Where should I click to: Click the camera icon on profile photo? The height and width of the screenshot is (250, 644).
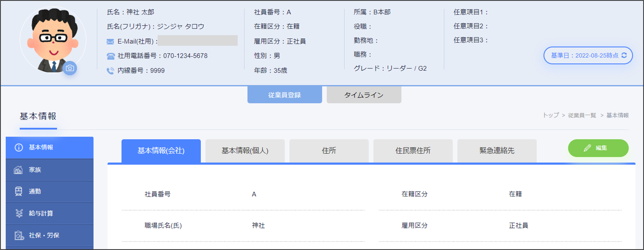tap(70, 68)
